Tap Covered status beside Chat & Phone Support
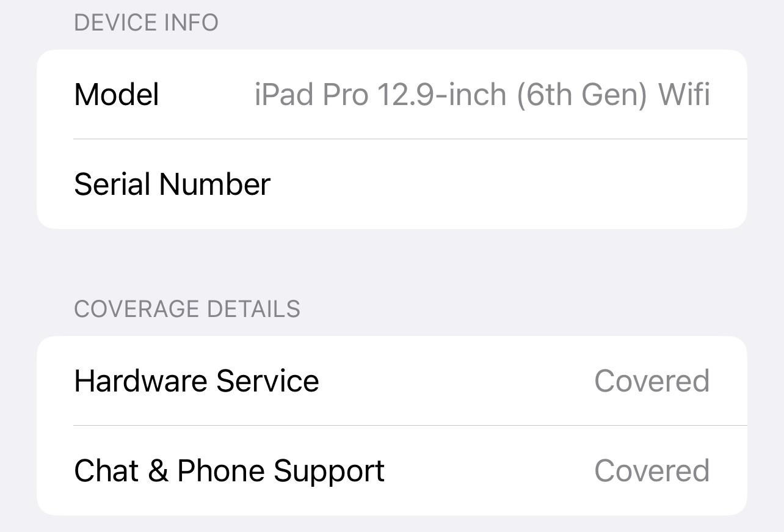Viewport: 784px width, 532px height. point(652,471)
